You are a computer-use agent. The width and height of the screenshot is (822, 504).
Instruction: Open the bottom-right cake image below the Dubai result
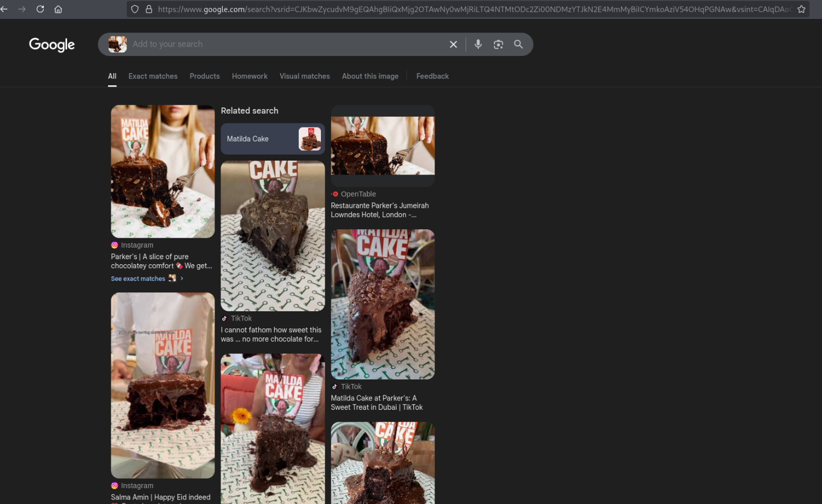[382, 463]
